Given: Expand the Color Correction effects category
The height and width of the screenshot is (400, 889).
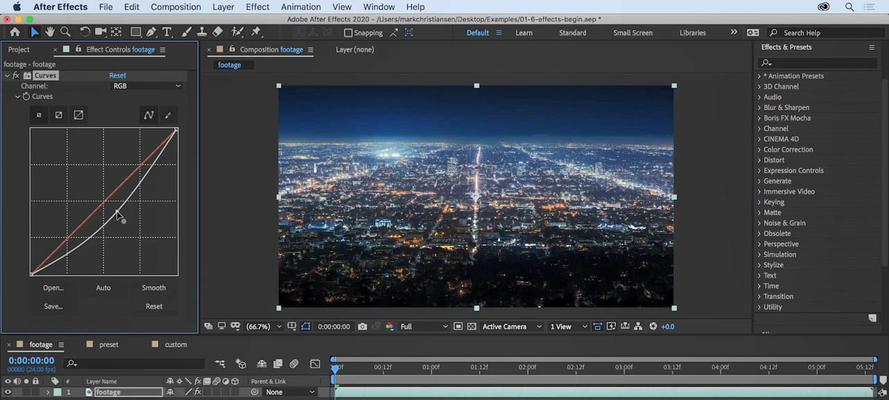Looking at the screenshot, I should 759,150.
